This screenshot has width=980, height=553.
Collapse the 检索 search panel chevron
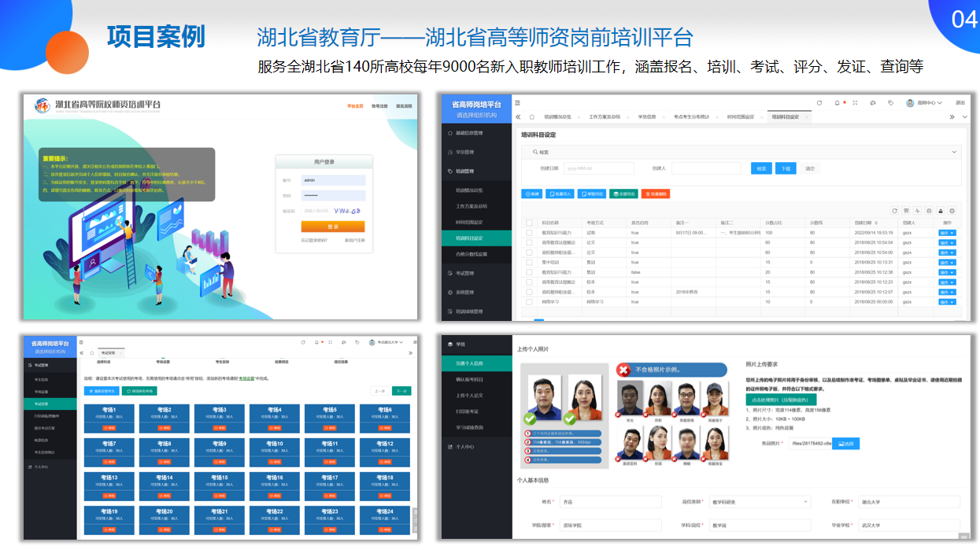[955, 152]
